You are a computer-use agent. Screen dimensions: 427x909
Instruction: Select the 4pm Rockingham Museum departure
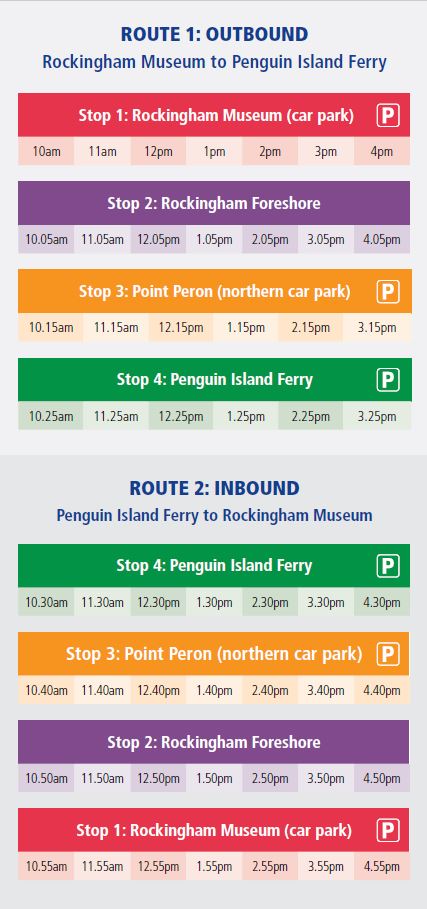click(382, 151)
